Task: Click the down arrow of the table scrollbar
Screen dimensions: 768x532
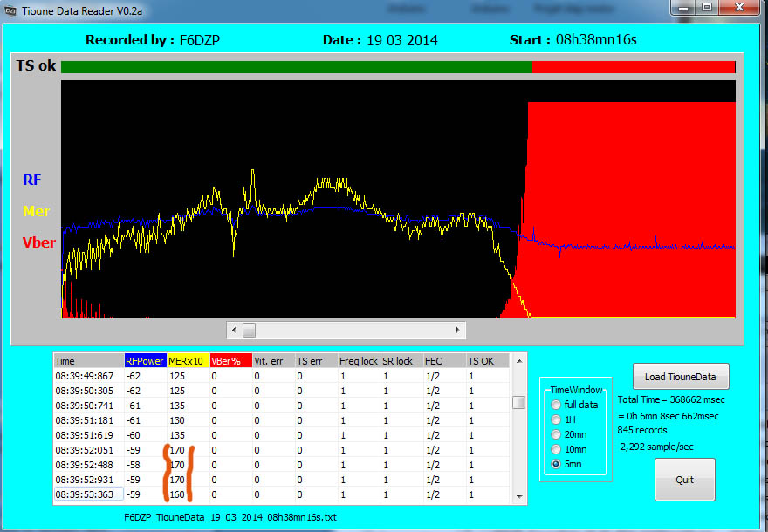Action: (x=518, y=498)
